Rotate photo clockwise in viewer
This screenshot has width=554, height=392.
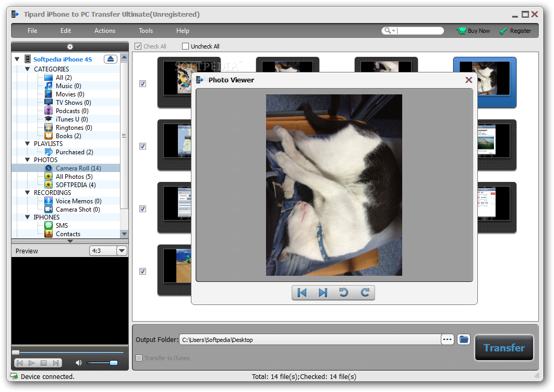pyautogui.click(x=365, y=293)
